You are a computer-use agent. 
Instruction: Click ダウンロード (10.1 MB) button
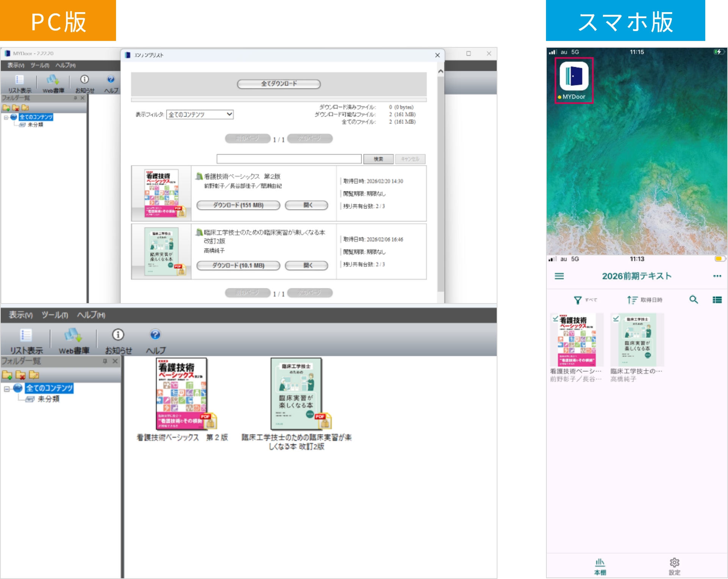click(x=238, y=266)
